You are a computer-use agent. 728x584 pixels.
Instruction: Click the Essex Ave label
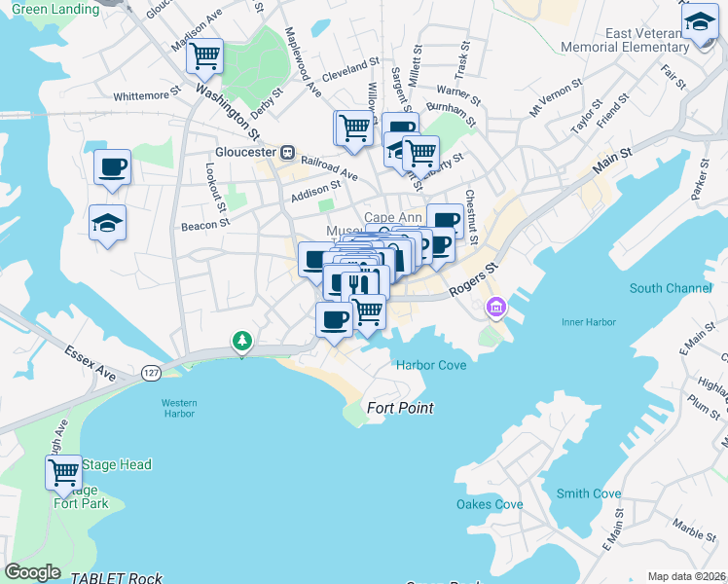(x=91, y=363)
